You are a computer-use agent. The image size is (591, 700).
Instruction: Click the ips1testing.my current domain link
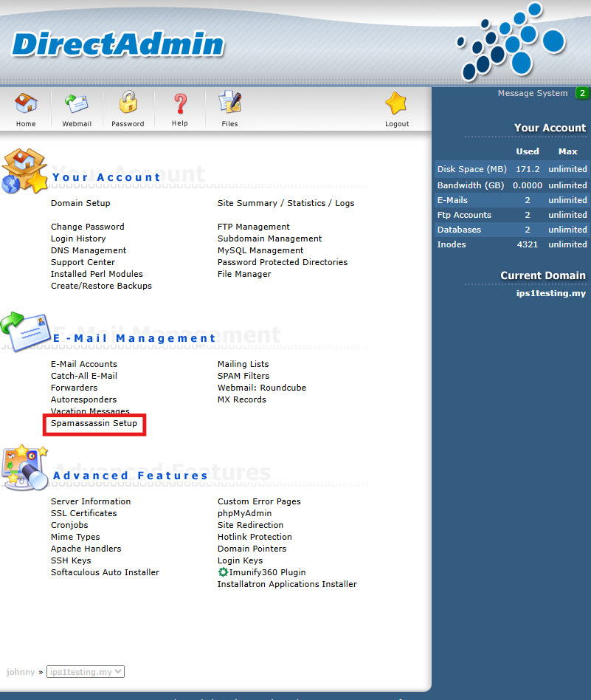point(550,293)
